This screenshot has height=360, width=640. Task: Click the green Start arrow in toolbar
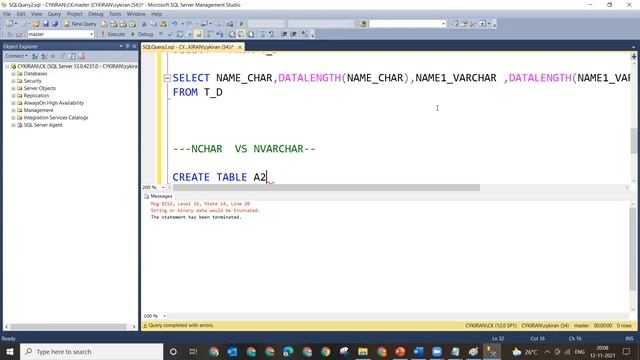point(241,24)
